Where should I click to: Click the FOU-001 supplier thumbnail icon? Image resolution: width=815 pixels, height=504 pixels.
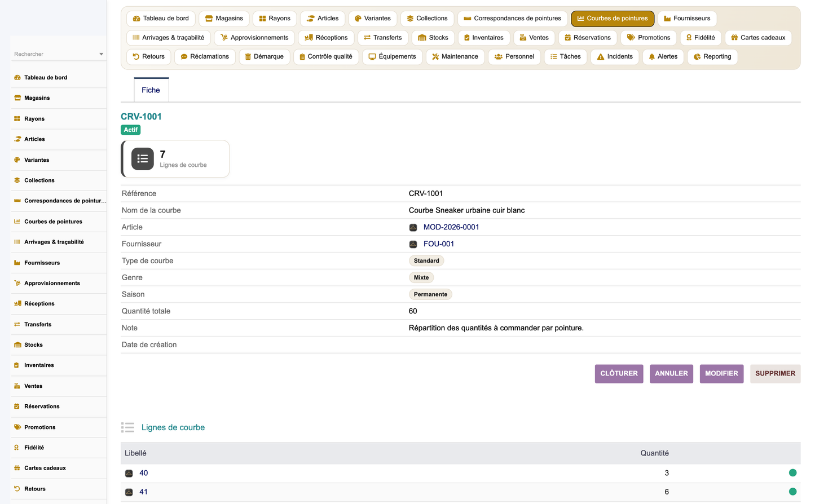(413, 245)
